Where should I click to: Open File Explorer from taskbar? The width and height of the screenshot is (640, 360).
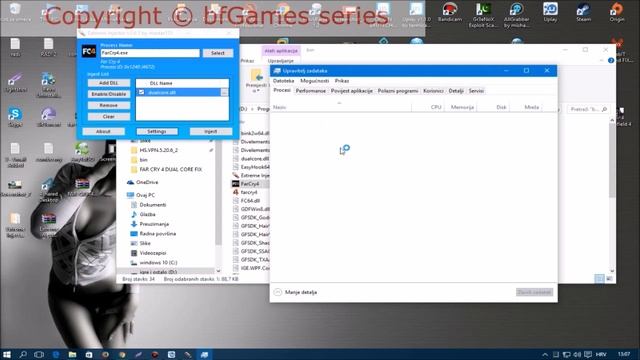click(72, 354)
